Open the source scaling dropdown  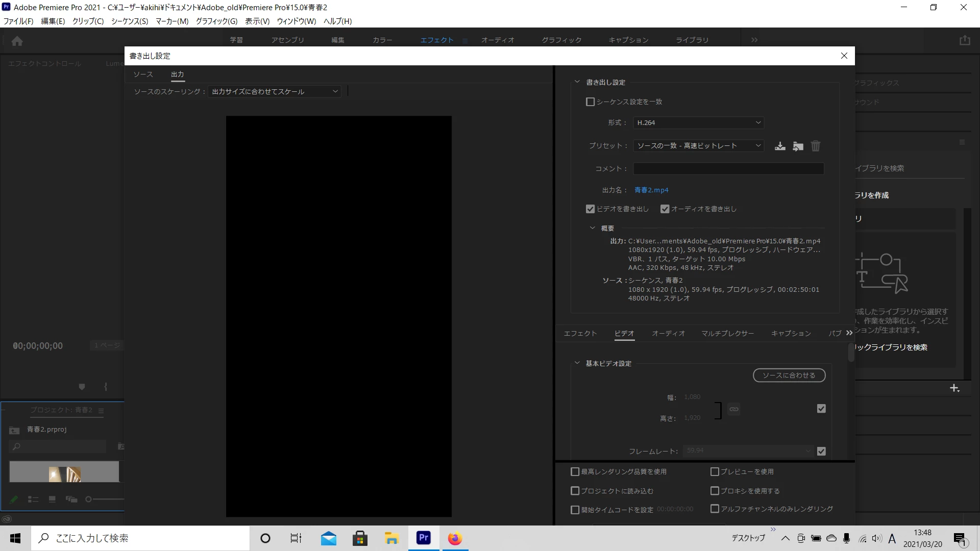275,91
